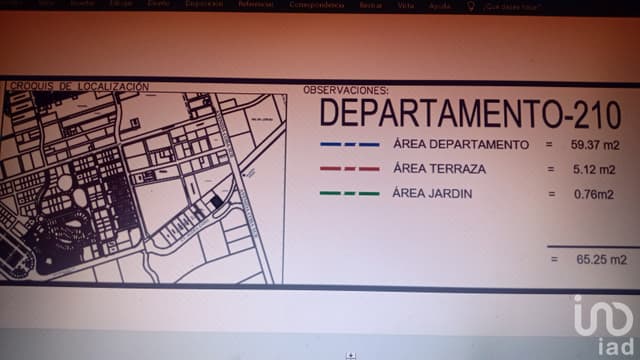The width and height of the screenshot is (640, 360).
Task: Open the Ayuda tab
Action: coord(440,6)
